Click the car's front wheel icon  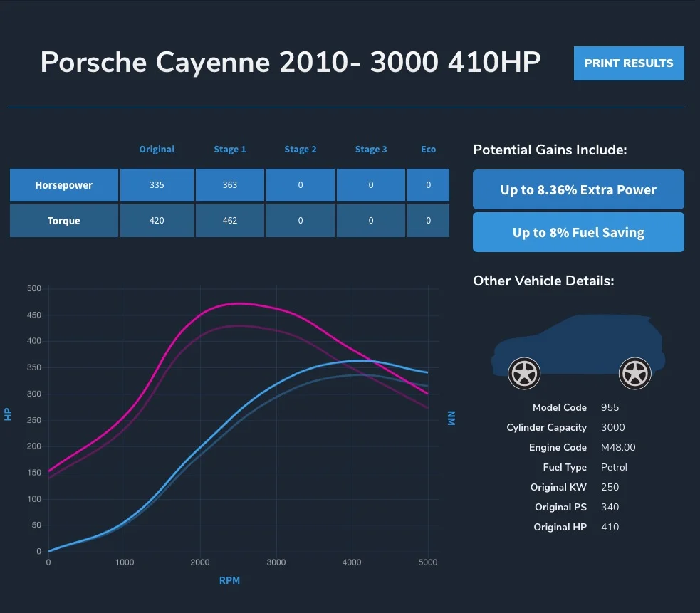pos(524,373)
